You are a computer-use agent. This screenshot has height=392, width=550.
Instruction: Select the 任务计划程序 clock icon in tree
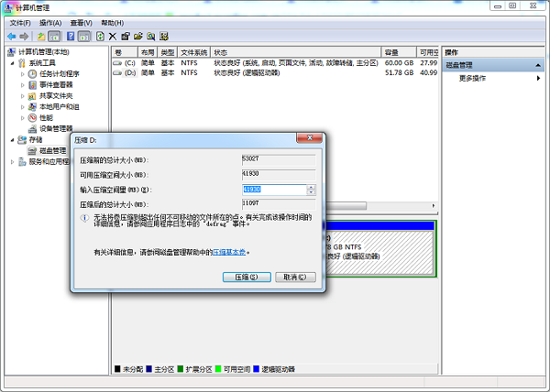click(32, 74)
